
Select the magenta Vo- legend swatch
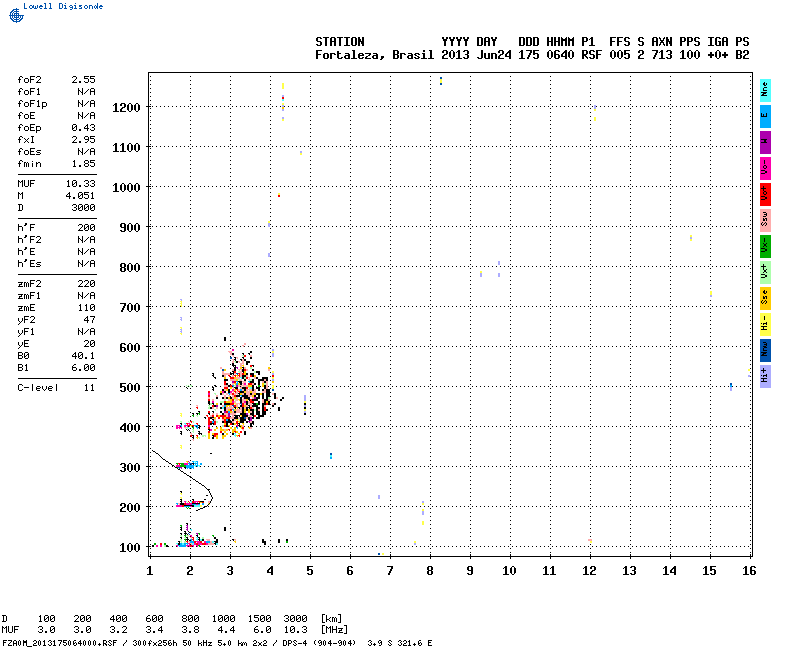765,169
